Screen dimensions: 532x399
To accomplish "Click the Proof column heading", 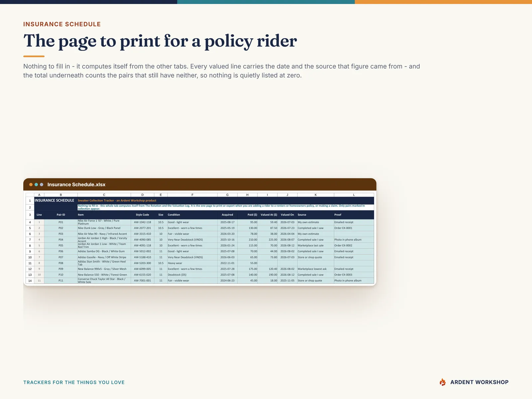I will [354, 215].
